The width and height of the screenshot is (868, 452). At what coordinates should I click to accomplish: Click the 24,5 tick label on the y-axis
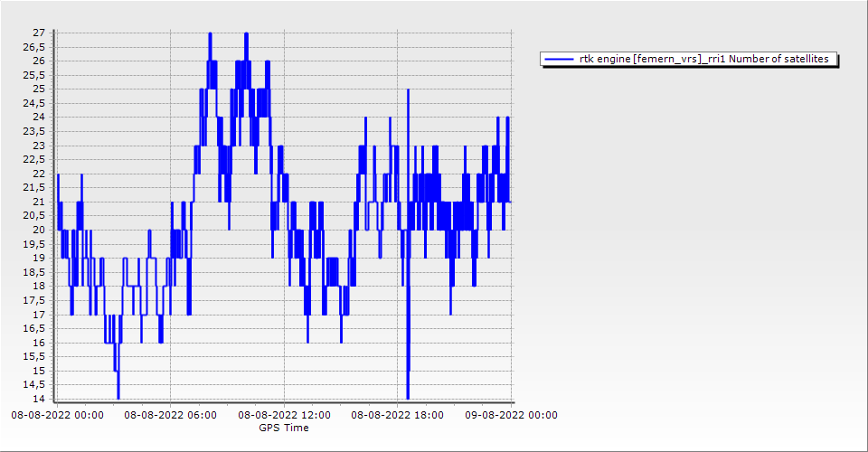pyautogui.click(x=34, y=103)
